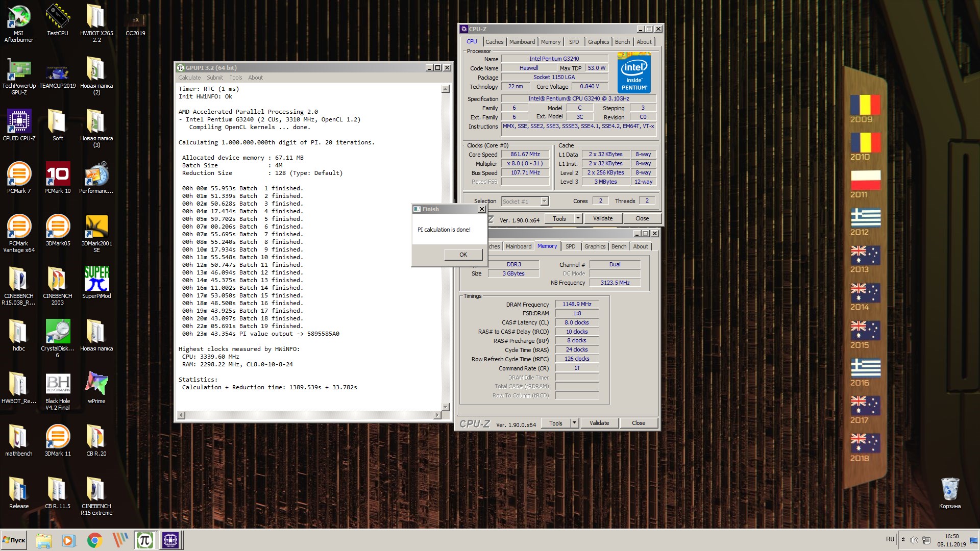
Task: Launch 3DMark 11 shortcut
Action: click(x=58, y=440)
